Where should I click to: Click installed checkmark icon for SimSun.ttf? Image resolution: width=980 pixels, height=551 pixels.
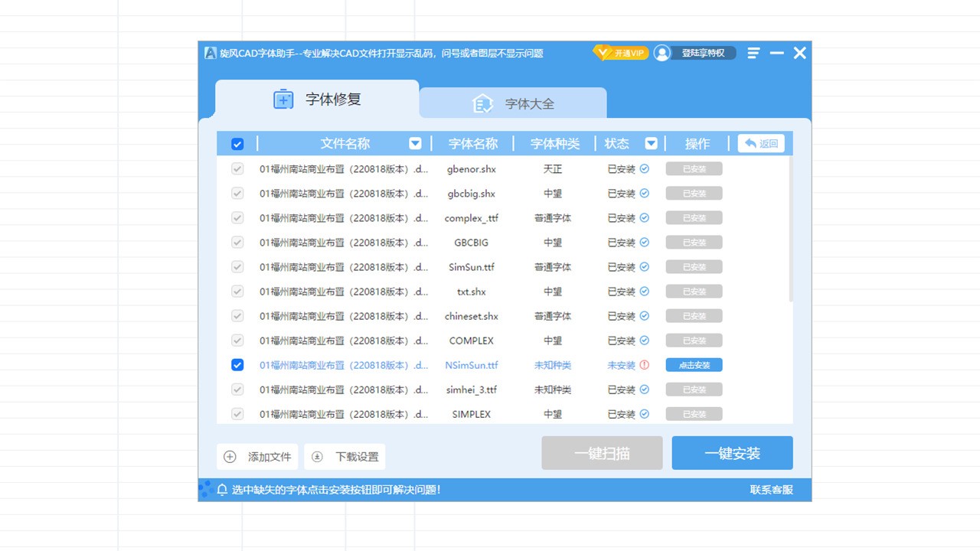pos(645,267)
